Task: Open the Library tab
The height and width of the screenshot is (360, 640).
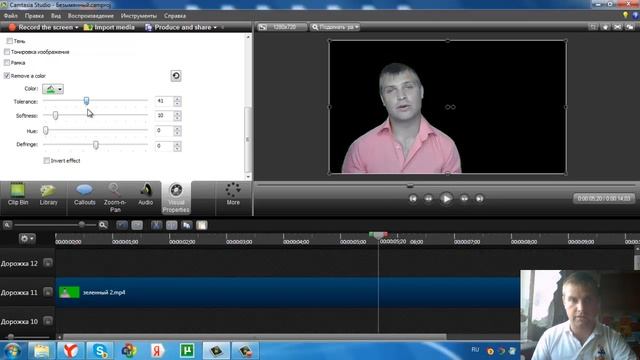Action: [48, 195]
